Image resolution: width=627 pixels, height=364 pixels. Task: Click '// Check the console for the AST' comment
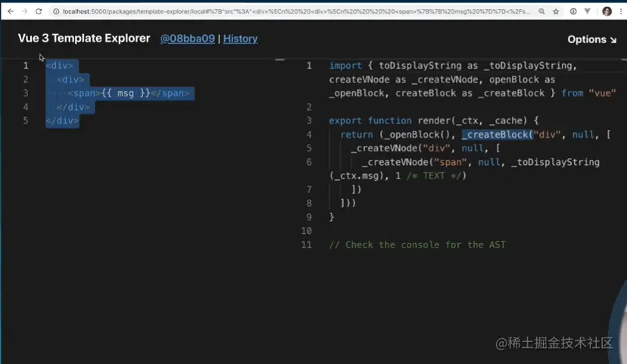pos(417,245)
